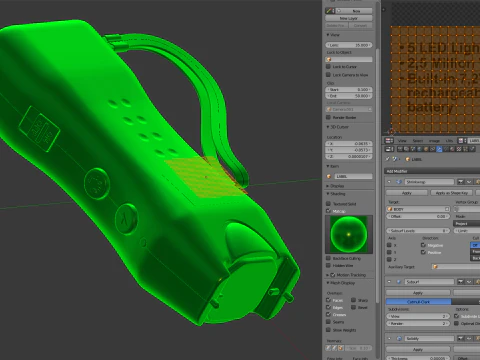Switch to Render Layers properties tab icon
Screen dimensions: 480x360
tap(406, 149)
